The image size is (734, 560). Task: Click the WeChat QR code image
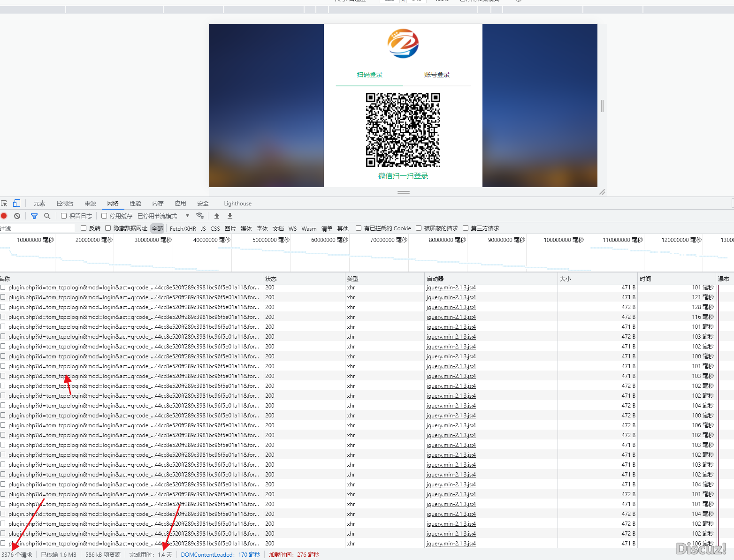click(x=403, y=130)
